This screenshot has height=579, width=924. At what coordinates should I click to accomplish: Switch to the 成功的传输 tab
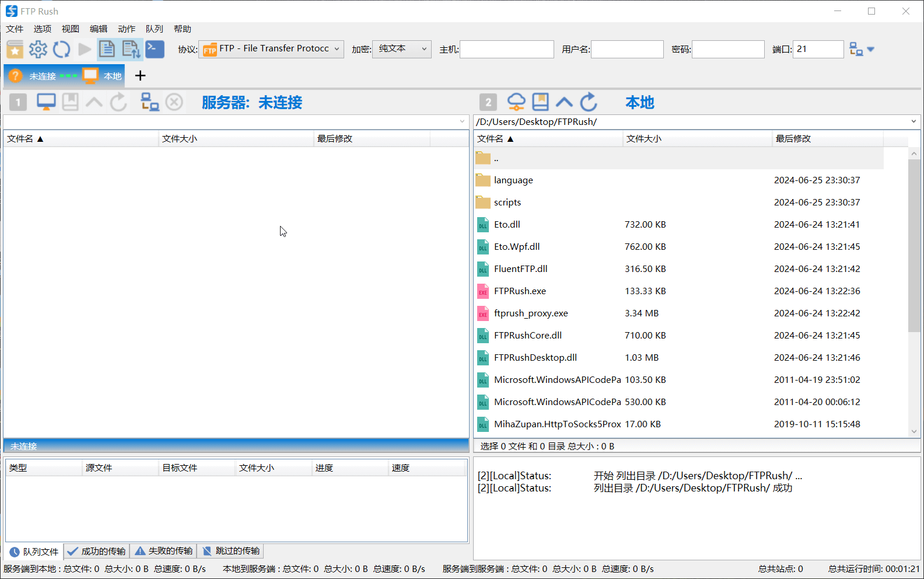[97, 551]
